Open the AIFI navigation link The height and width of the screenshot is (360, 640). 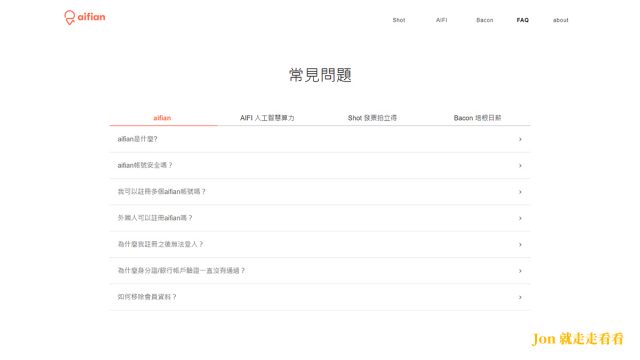pyautogui.click(x=441, y=20)
